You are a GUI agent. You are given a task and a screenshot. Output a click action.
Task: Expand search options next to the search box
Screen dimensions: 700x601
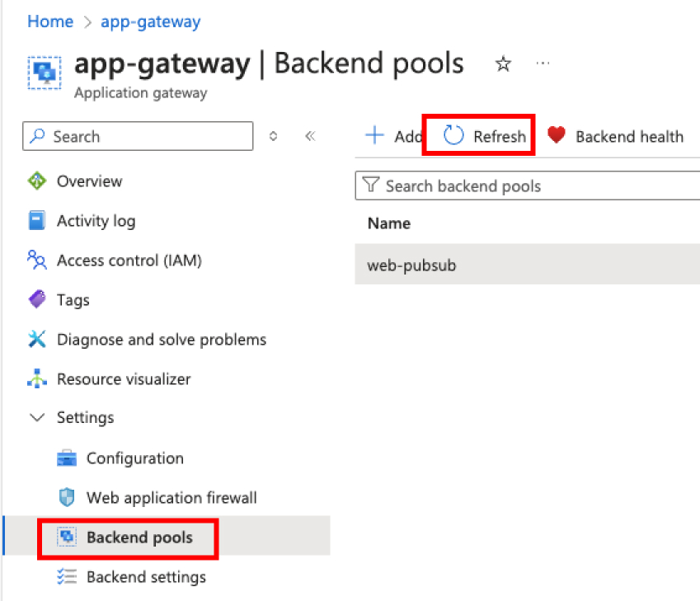click(273, 136)
